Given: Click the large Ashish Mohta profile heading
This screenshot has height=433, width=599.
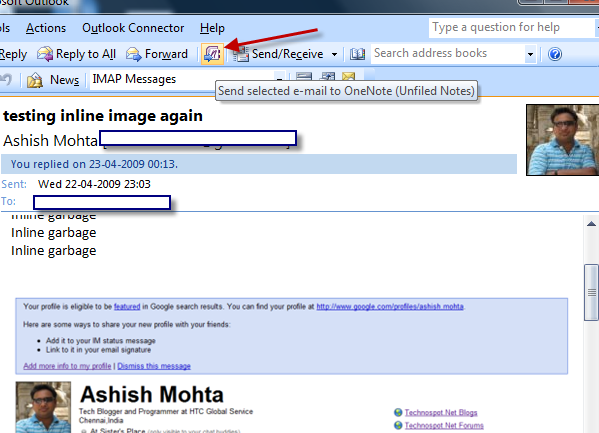Looking at the screenshot, I should [x=152, y=394].
